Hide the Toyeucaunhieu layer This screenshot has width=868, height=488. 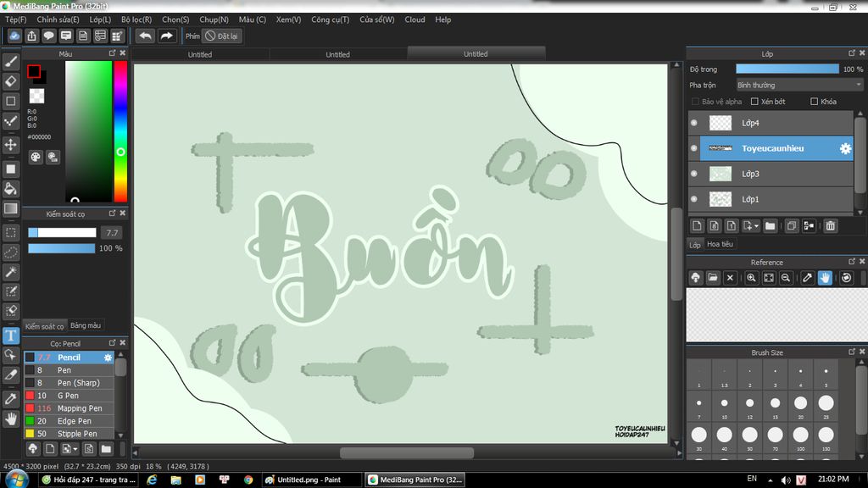(x=694, y=148)
